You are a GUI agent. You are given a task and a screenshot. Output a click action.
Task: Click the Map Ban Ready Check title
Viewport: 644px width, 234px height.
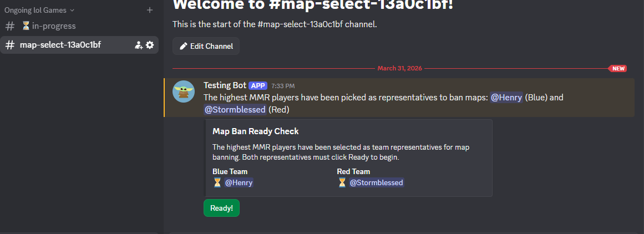(256, 131)
